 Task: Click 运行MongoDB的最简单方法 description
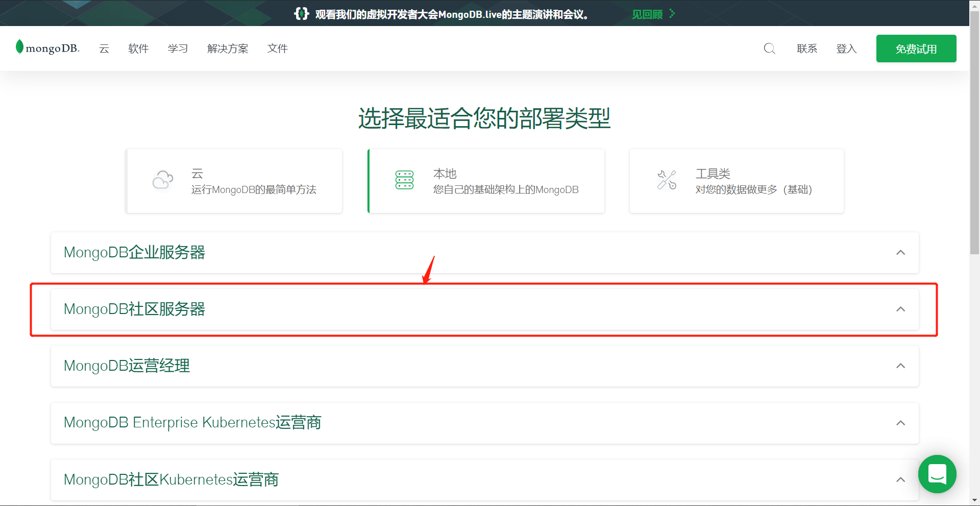[254, 189]
